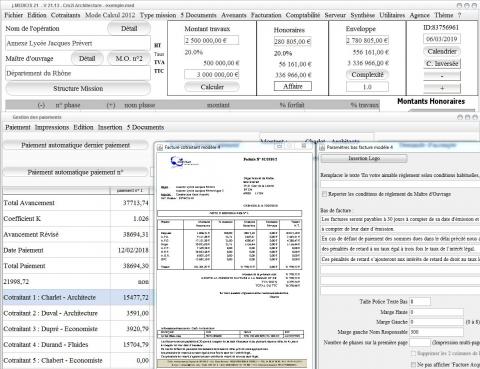Viewport: 480px width, 369px height.
Task: Click Détail button beside Maître d'ouvrage
Action: point(87,59)
